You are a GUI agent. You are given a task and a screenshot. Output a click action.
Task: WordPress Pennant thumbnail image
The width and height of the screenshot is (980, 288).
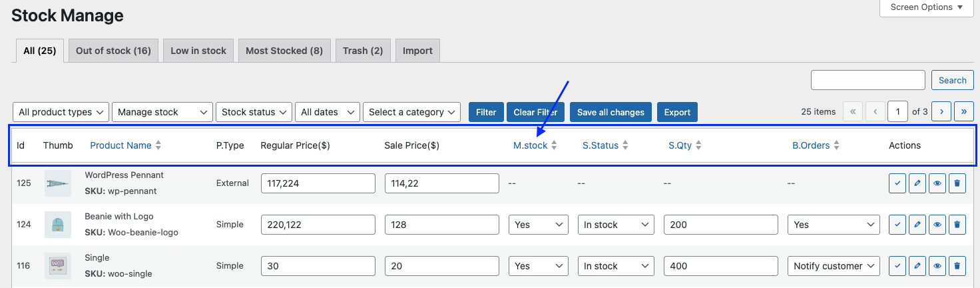tap(58, 183)
